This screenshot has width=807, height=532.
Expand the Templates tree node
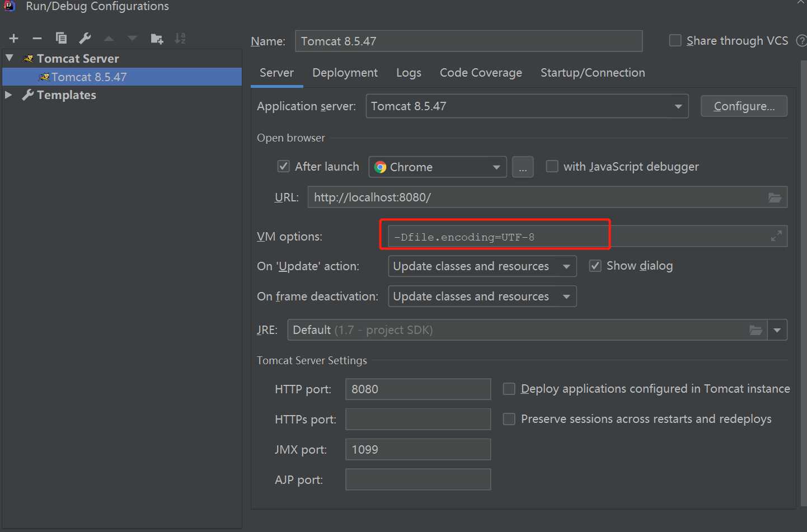point(8,95)
